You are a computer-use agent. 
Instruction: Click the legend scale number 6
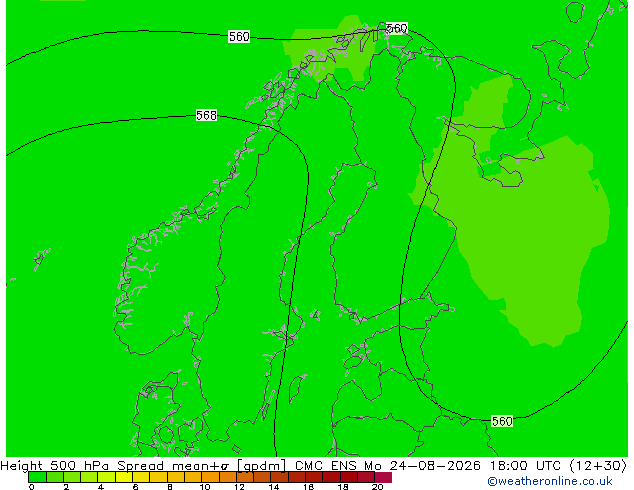[x=135, y=487]
